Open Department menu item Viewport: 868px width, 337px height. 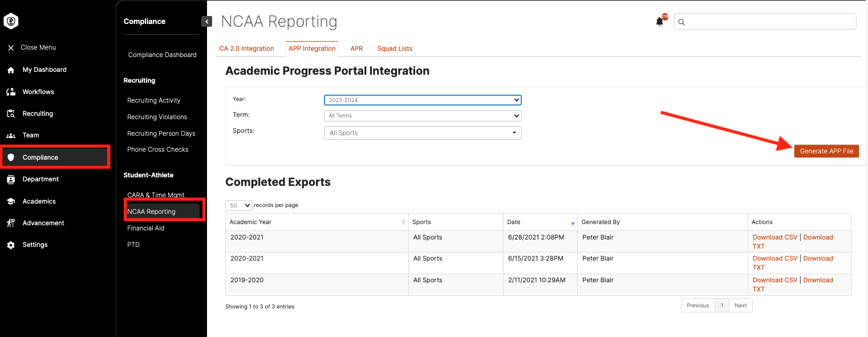(x=40, y=180)
